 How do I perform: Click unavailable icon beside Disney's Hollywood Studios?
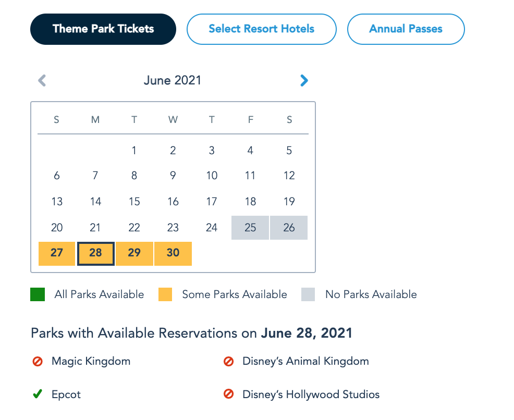pyautogui.click(x=228, y=394)
